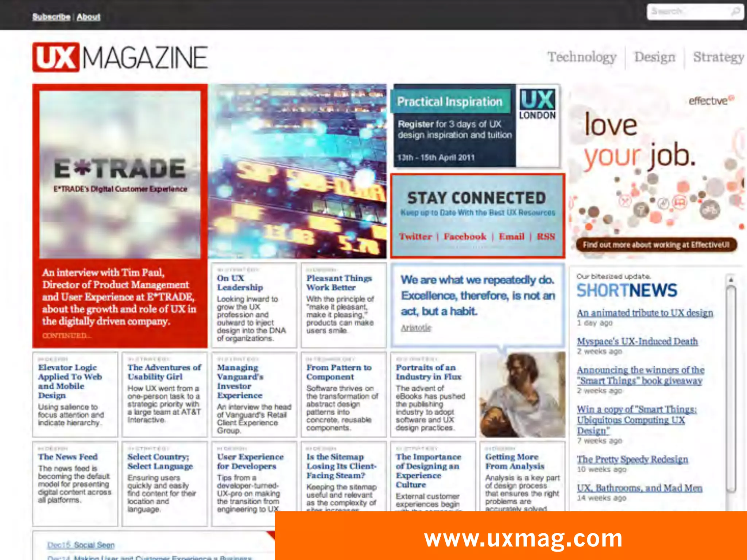Screen dimensions: 747x560
Task: Open Is the Sitemap Losing Steam article
Action: pos(341,466)
